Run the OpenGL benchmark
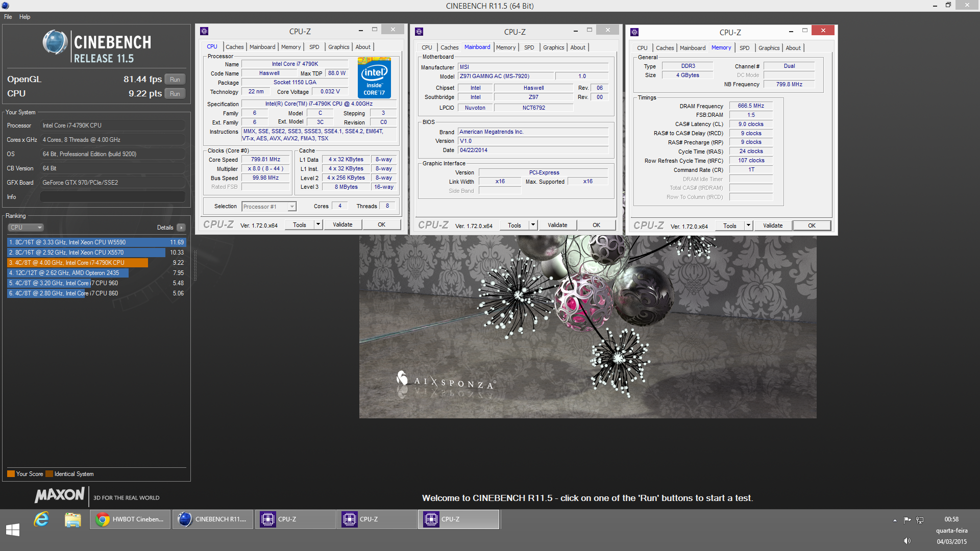This screenshot has width=980, height=551. pos(175,80)
